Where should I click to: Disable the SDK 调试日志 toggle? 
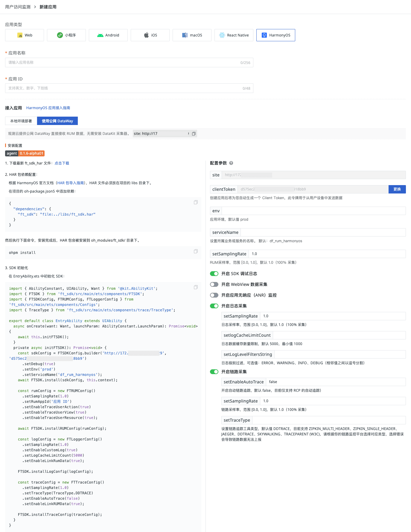coord(214,274)
